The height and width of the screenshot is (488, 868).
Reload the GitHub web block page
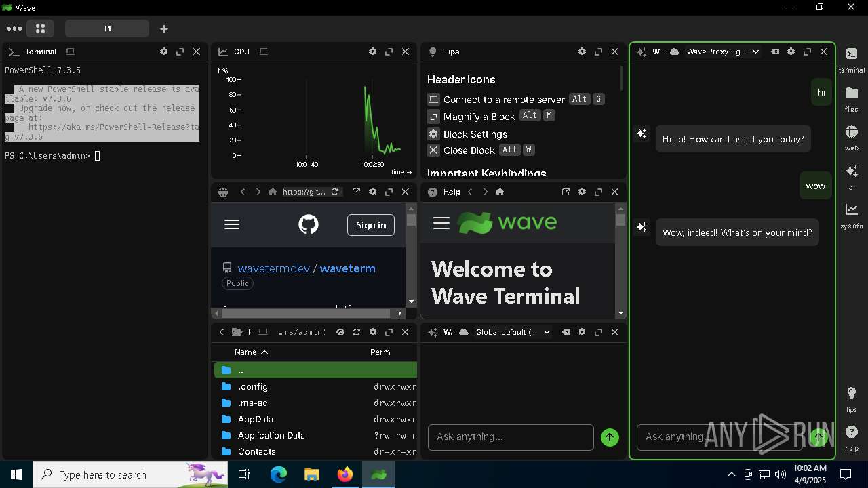335,192
